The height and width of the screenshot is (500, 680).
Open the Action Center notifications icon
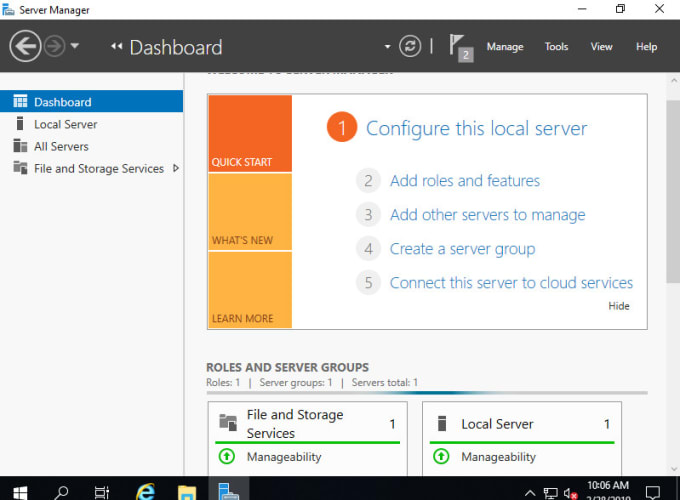tap(652, 492)
